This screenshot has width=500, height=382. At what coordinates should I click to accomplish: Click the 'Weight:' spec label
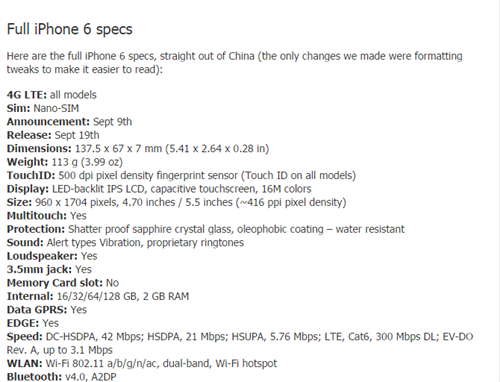27,162
